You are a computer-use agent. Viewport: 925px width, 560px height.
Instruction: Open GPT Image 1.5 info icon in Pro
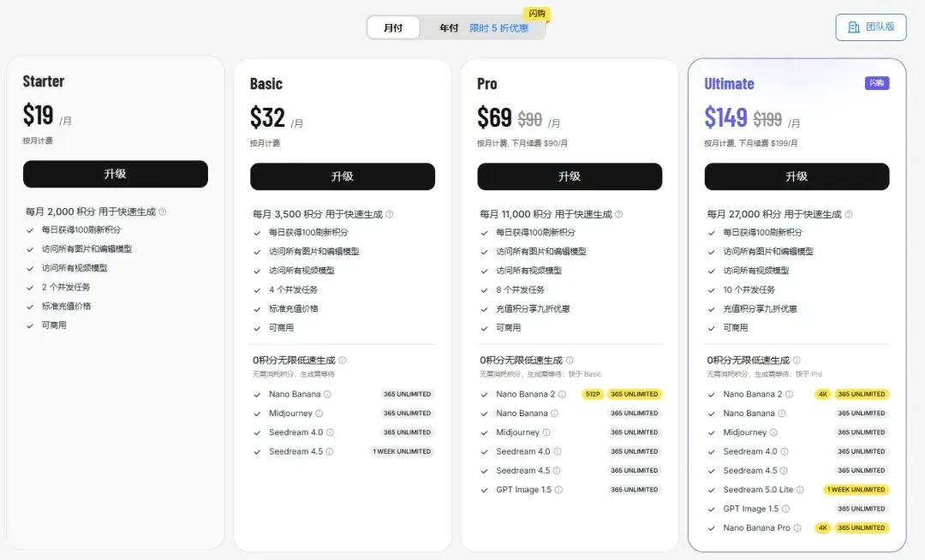tap(558, 490)
